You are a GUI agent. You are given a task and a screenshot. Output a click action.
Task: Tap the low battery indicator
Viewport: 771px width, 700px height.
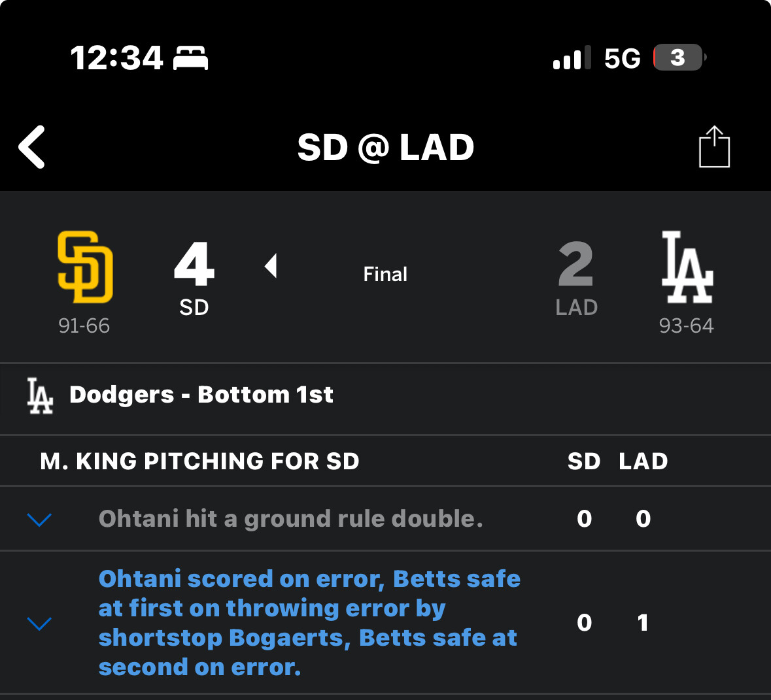(678, 58)
